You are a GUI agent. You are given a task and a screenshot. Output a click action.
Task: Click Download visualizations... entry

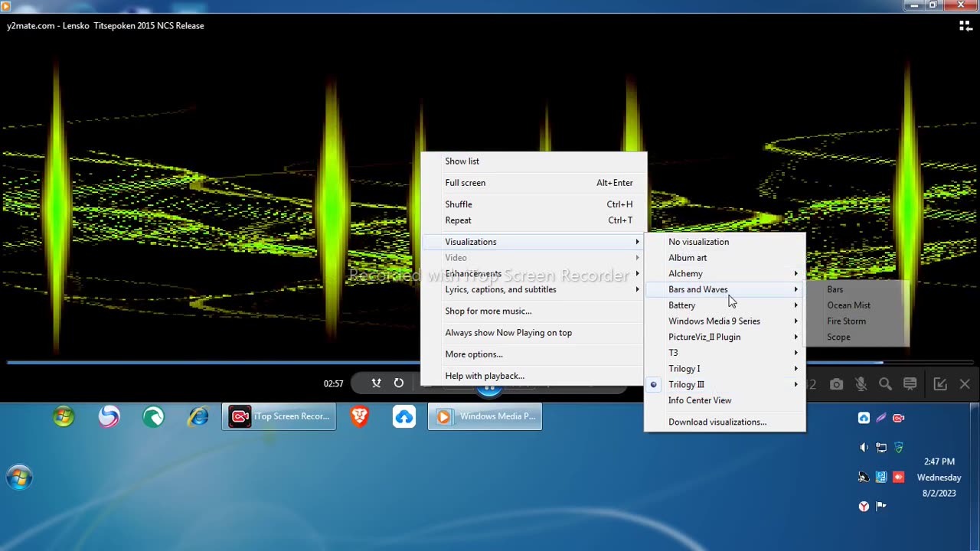pos(725,422)
